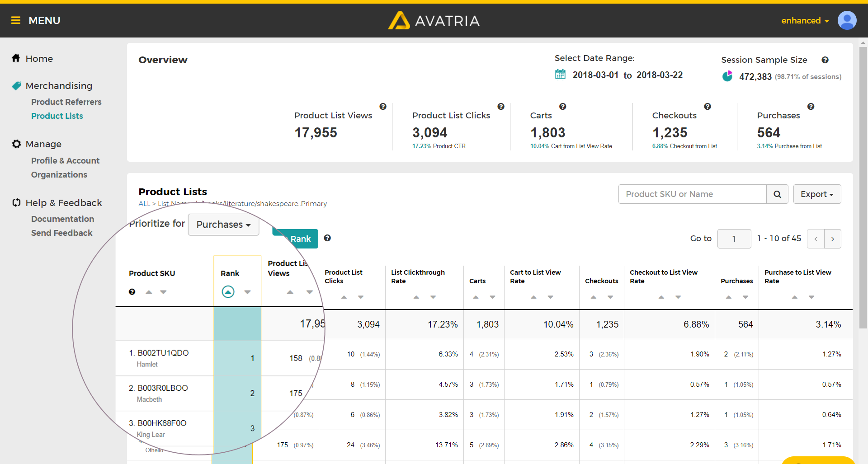
Task: Sort Rank column ascending
Action: tap(228, 292)
